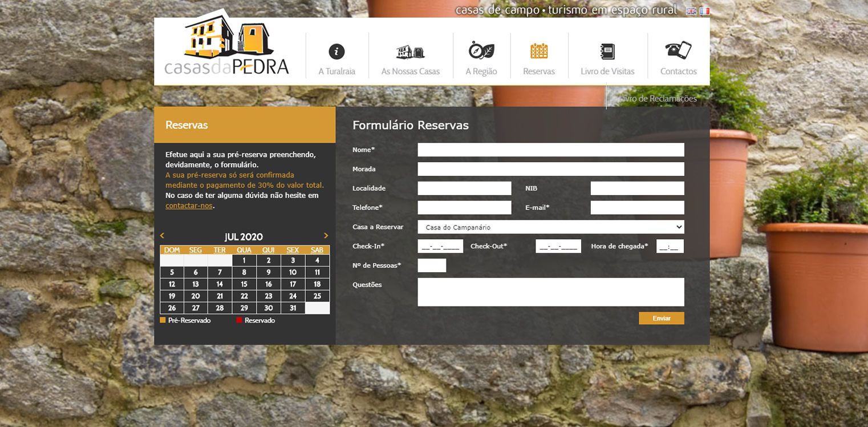Click the Formulário Reservas heading

[x=411, y=125]
